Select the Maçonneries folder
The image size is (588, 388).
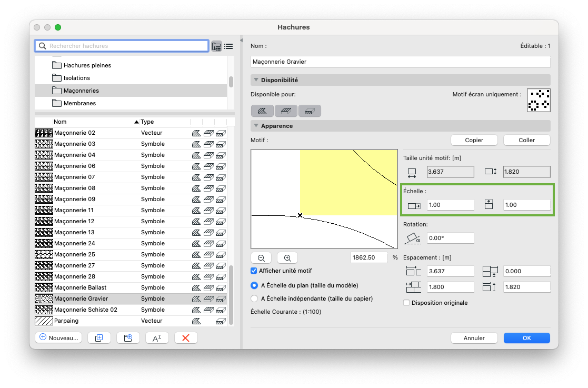click(x=131, y=91)
